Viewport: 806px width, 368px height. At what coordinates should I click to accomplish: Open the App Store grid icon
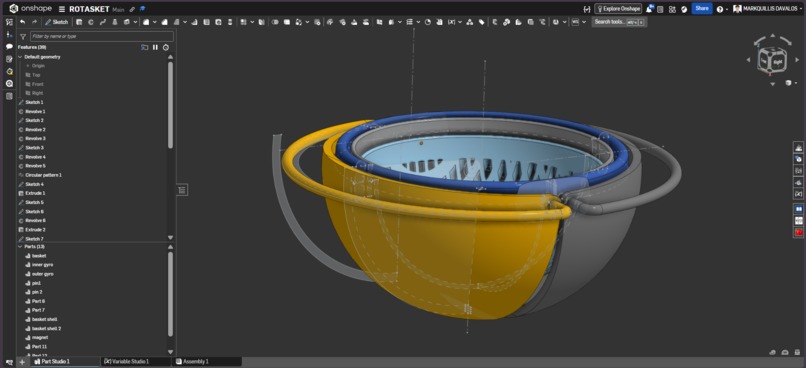coord(672,9)
